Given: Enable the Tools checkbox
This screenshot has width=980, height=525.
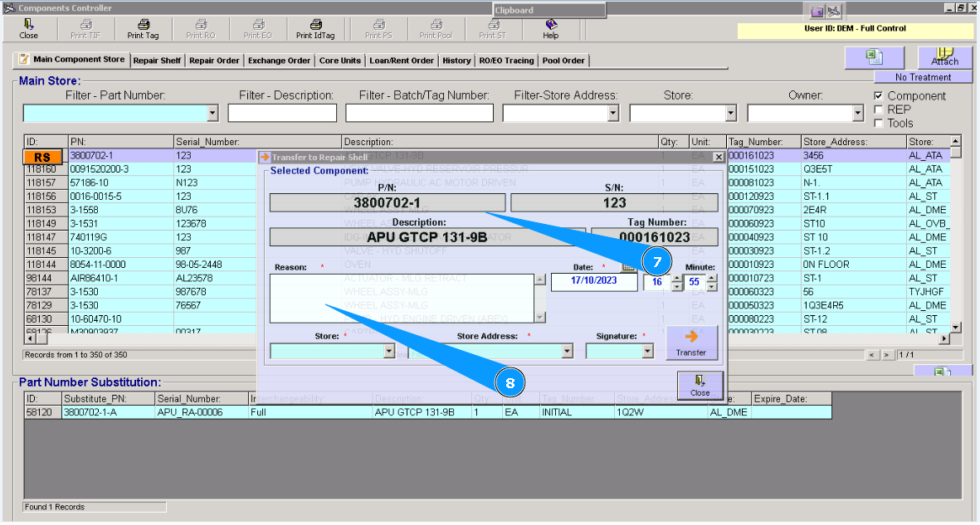Looking at the screenshot, I should point(878,123).
